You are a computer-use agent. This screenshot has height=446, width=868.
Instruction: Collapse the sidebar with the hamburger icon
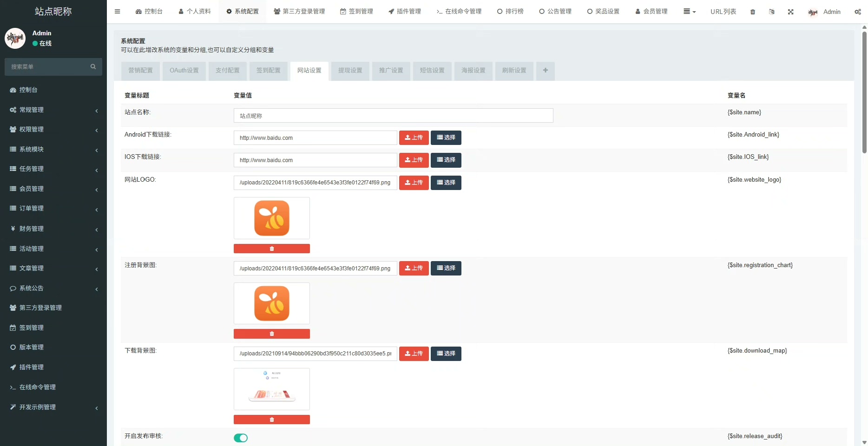[117, 12]
